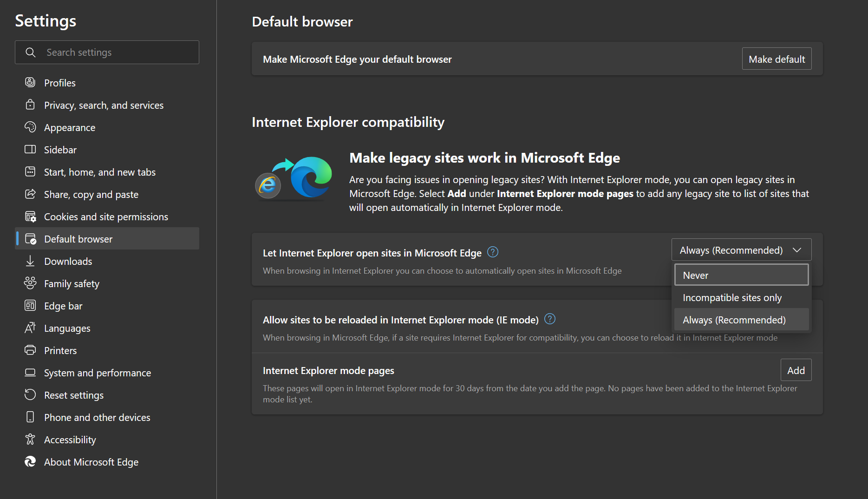Click the Internet Explorer and Edge logo graphic

[x=294, y=177]
